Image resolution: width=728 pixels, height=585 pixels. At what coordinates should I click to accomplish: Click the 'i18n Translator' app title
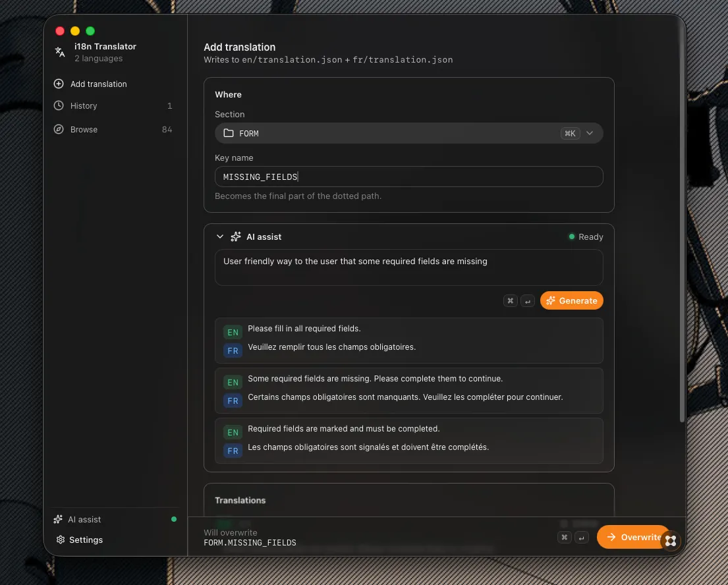105,46
